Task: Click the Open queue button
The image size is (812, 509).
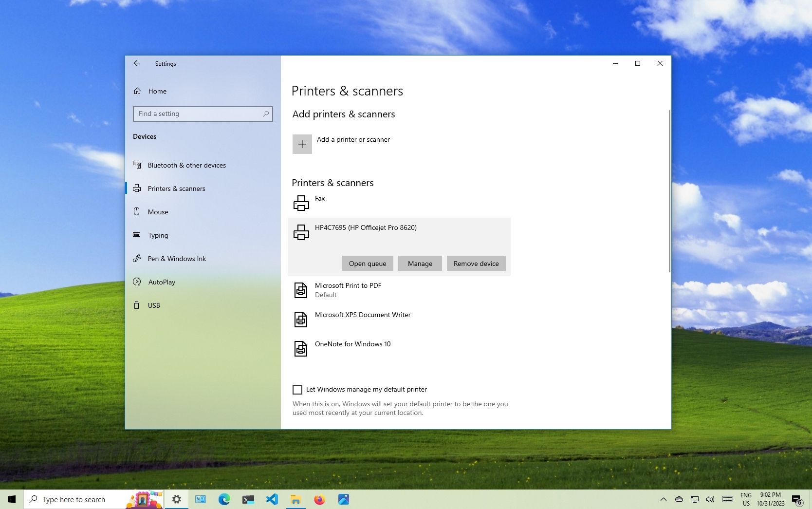Action: (368, 264)
